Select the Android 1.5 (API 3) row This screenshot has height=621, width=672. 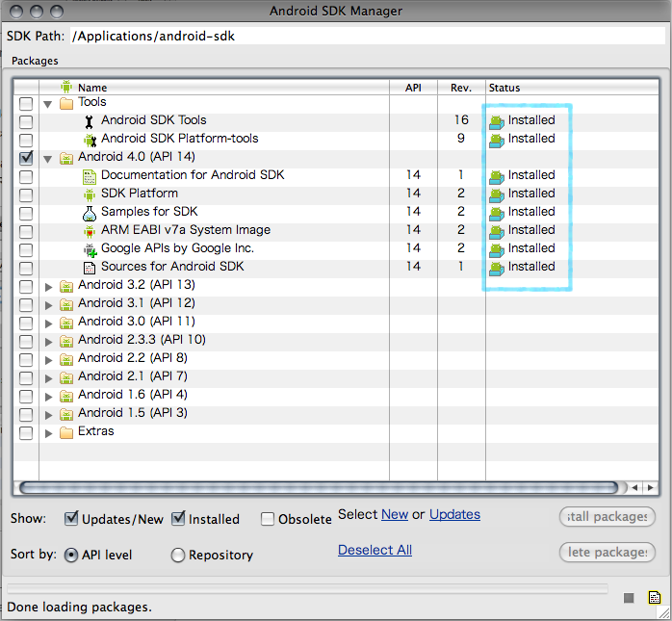coord(336,415)
